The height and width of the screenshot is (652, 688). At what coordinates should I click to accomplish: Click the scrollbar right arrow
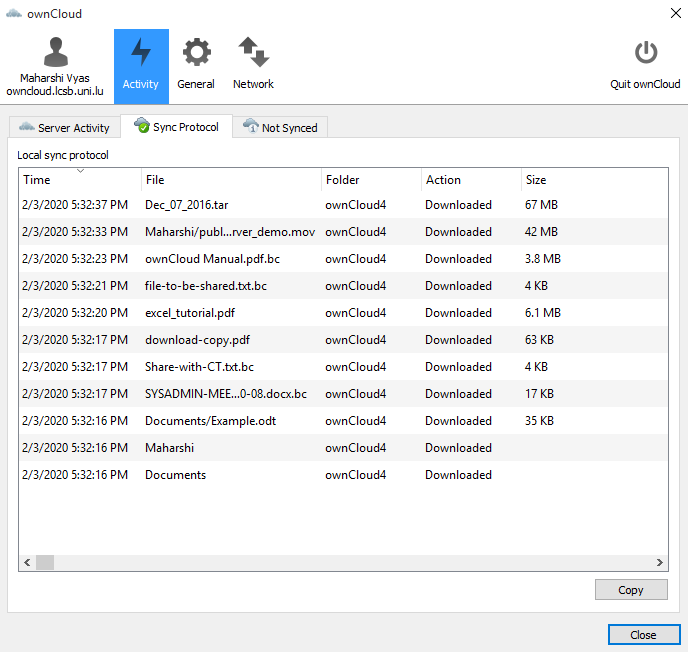click(x=659, y=563)
